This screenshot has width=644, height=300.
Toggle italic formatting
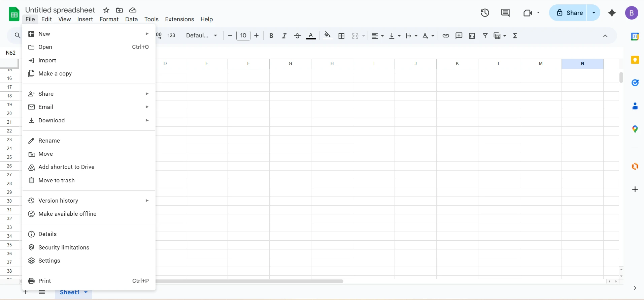point(284,36)
